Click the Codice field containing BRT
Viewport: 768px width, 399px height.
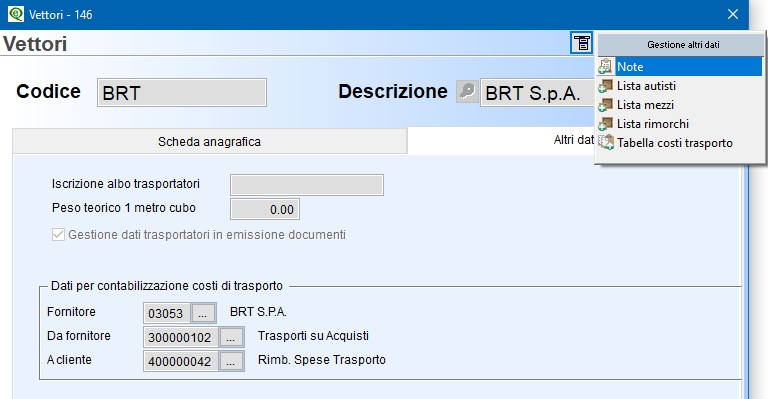click(x=182, y=93)
